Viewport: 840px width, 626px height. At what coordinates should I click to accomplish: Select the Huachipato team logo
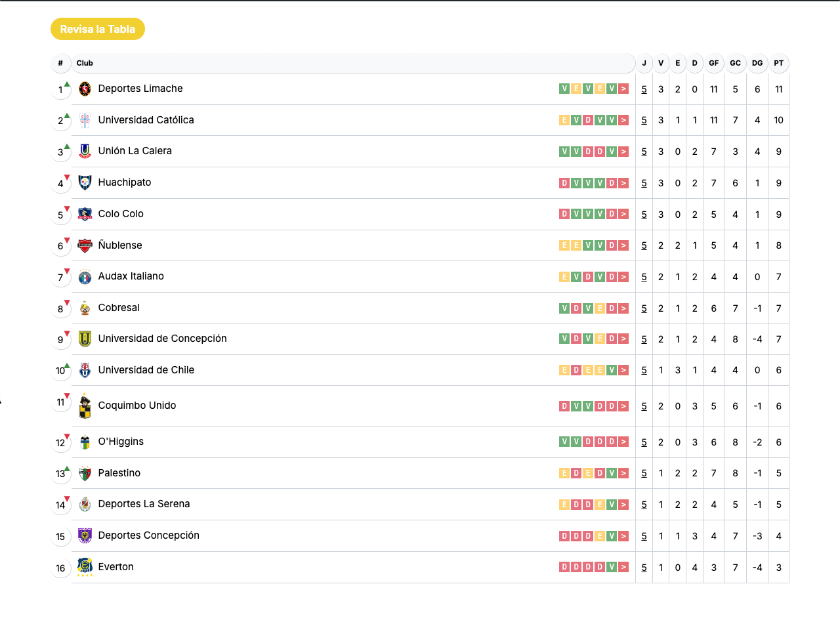coord(85,182)
